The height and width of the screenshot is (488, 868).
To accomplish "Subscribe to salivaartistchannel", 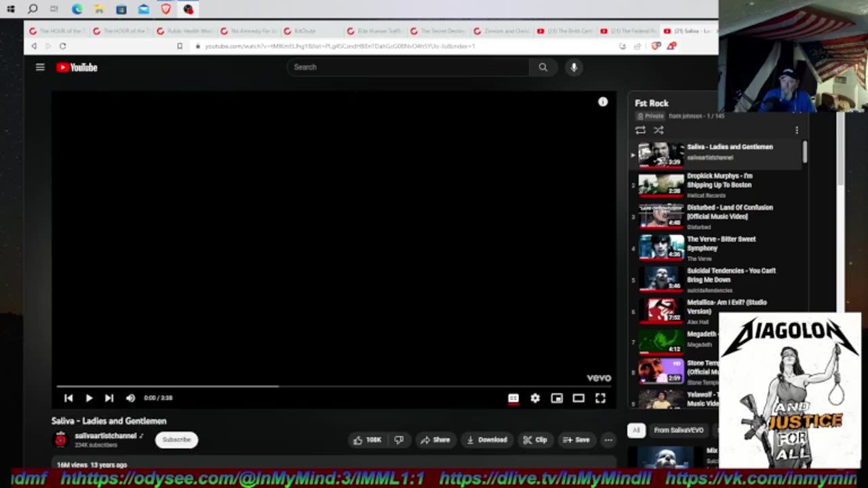I will click(x=176, y=440).
